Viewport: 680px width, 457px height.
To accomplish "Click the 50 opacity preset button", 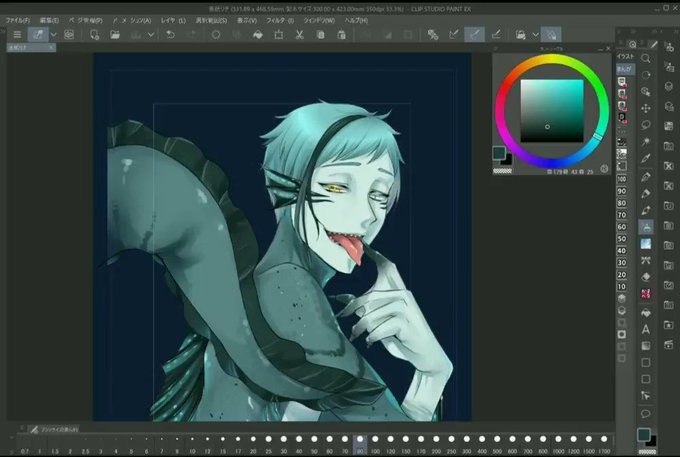I will [622, 238].
